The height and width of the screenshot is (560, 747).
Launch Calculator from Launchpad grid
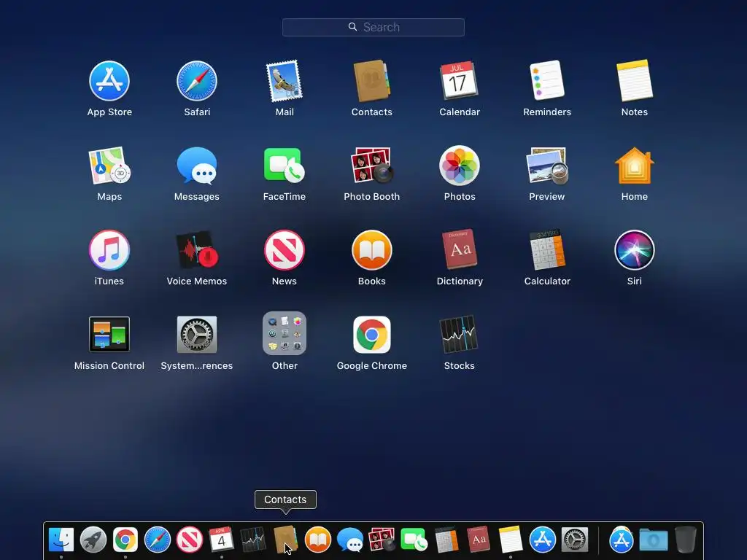tap(547, 250)
